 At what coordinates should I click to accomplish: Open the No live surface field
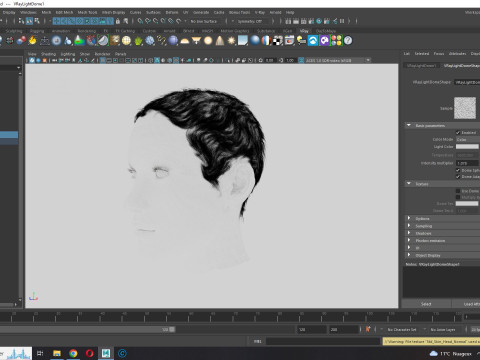point(204,21)
